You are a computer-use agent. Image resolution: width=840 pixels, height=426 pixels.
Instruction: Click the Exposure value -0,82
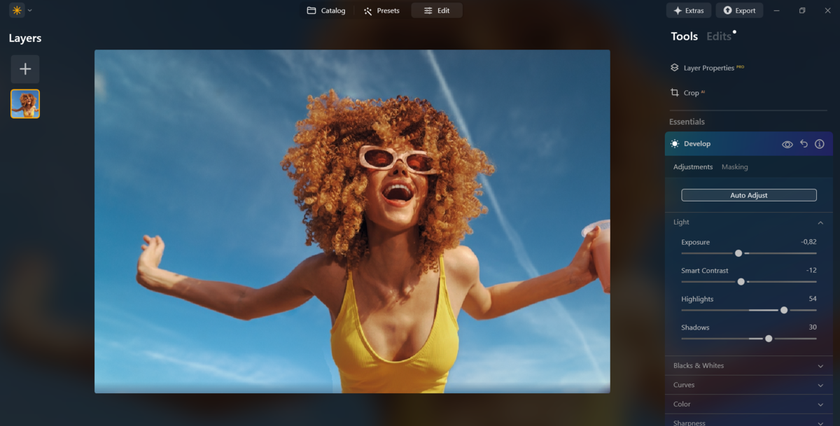coord(808,242)
